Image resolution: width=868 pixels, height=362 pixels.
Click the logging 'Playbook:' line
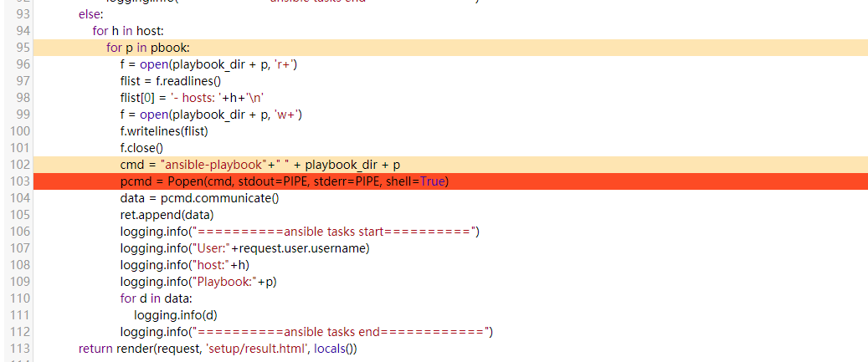[x=198, y=281]
